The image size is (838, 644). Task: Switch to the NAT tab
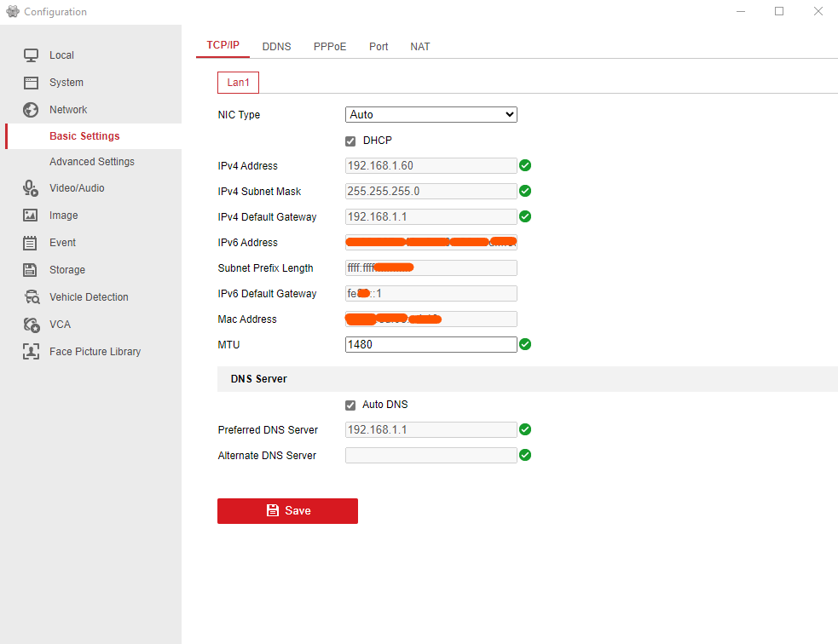coord(420,47)
